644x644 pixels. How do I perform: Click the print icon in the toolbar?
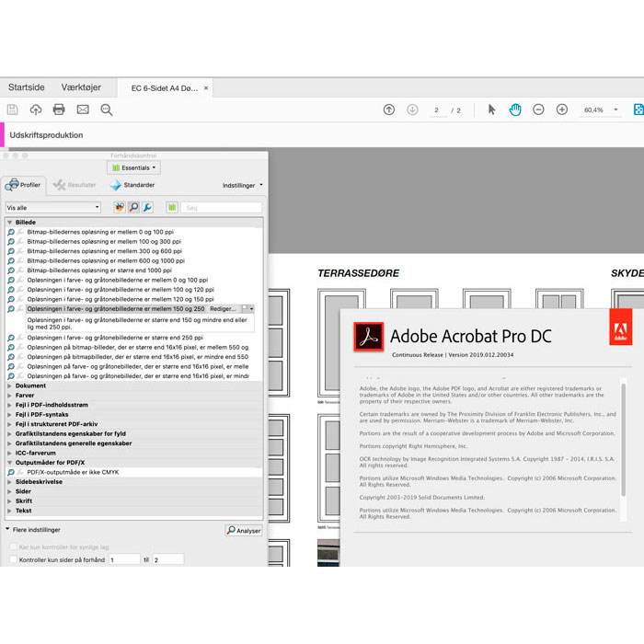coord(59,109)
